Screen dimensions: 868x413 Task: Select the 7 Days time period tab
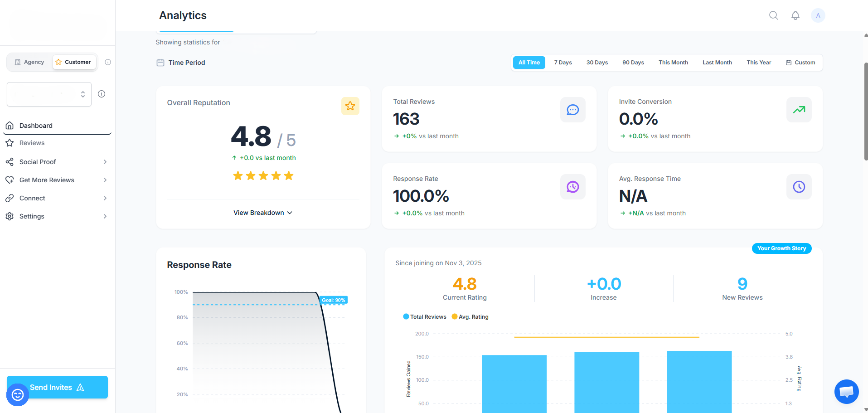[x=563, y=62]
